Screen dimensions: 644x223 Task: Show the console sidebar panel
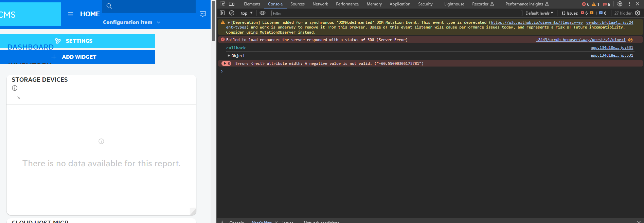[x=222, y=13]
